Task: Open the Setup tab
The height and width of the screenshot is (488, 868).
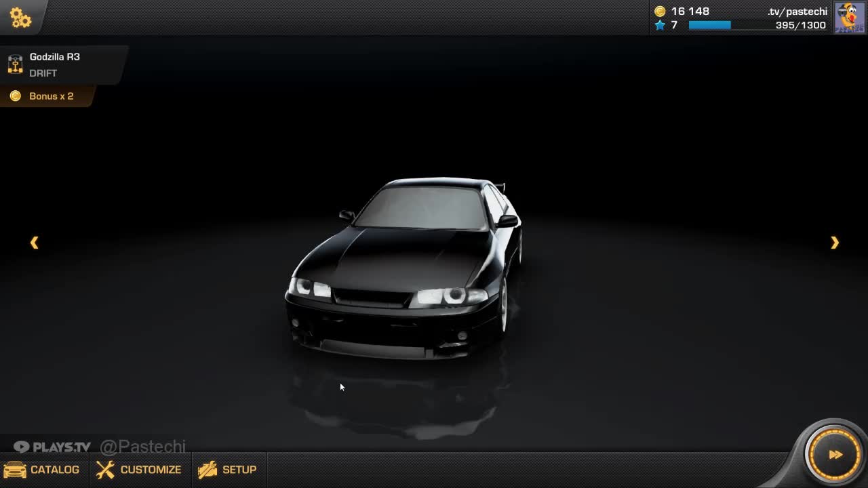Action: pyautogui.click(x=227, y=470)
